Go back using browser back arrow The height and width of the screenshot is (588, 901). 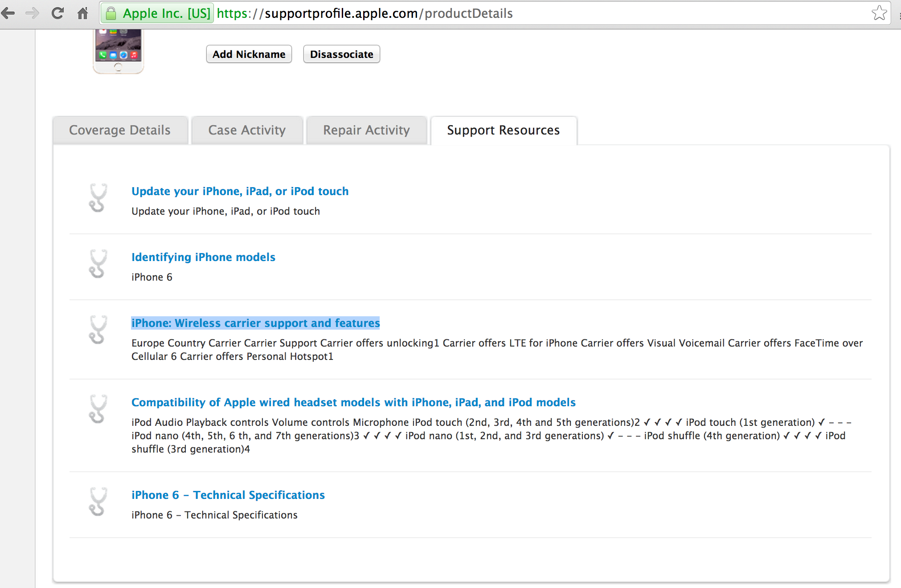(x=8, y=13)
